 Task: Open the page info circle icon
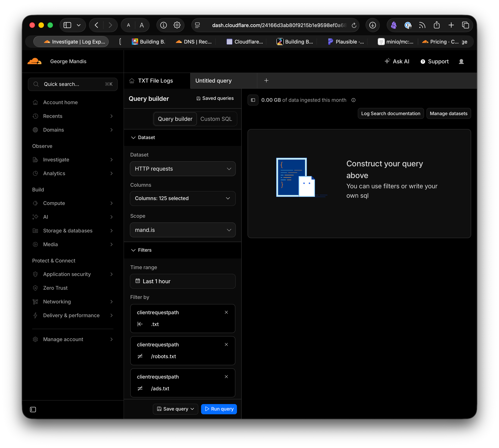[x=163, y=25]
